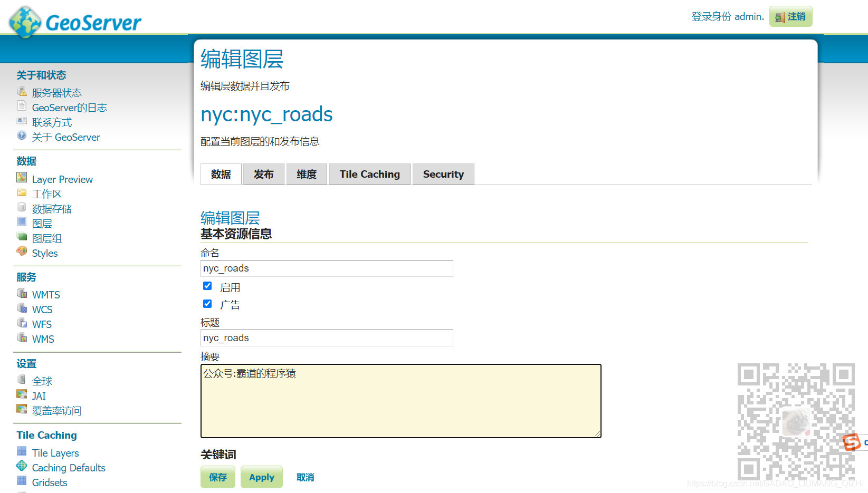Click the Gridsets grid icon
The height and width of the screenshot is (493, 868).
22,481
